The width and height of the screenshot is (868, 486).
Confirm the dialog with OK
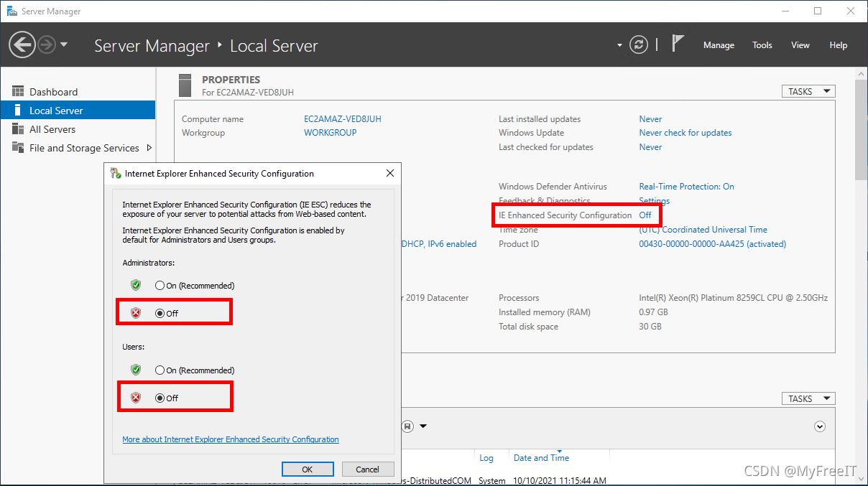coord(308,469)
